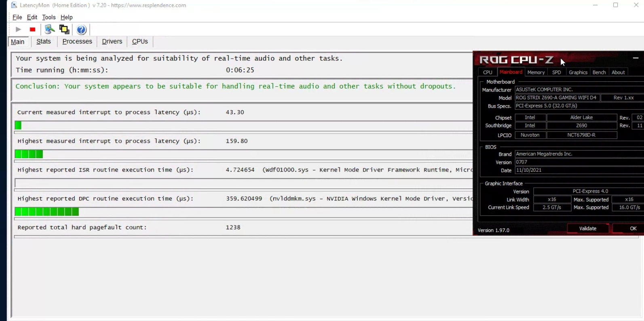
Task: Click the ROG STRIX Z690-A model field
Action: (557, 98)
